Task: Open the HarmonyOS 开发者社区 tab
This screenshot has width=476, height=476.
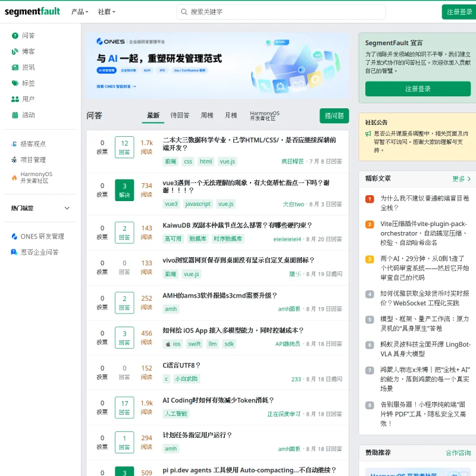Action: click(264, 115)
